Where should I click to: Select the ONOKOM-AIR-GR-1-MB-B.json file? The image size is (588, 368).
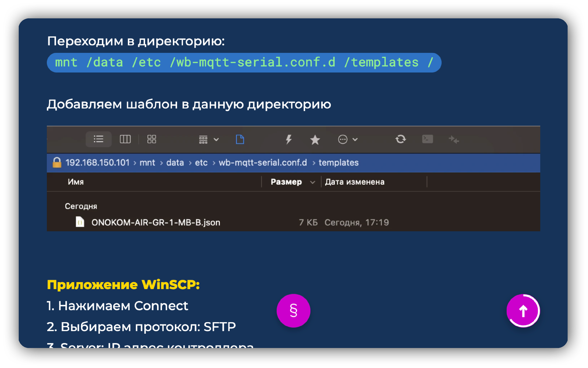pos(156,222)
